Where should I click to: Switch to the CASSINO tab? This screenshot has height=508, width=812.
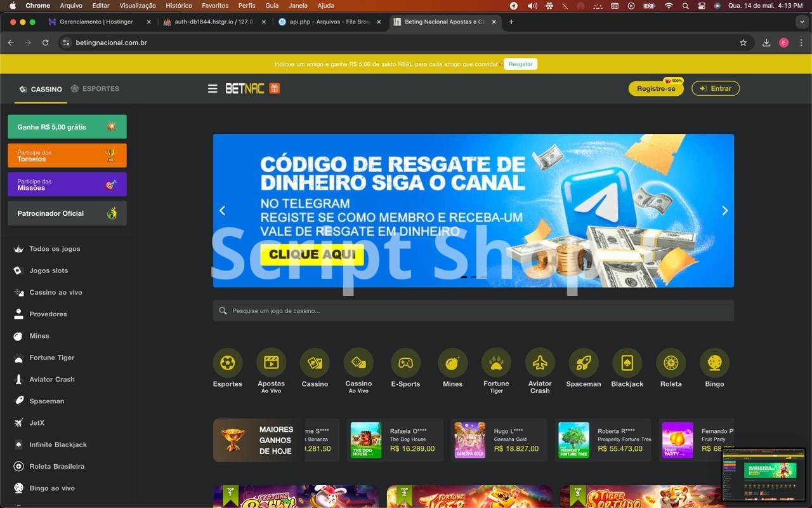[41, 89]
